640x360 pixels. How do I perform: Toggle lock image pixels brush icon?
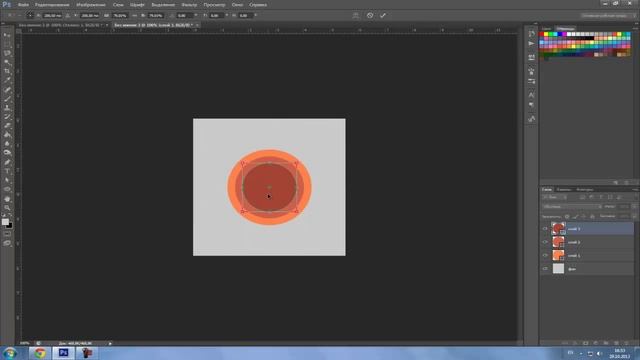point(575,216)
